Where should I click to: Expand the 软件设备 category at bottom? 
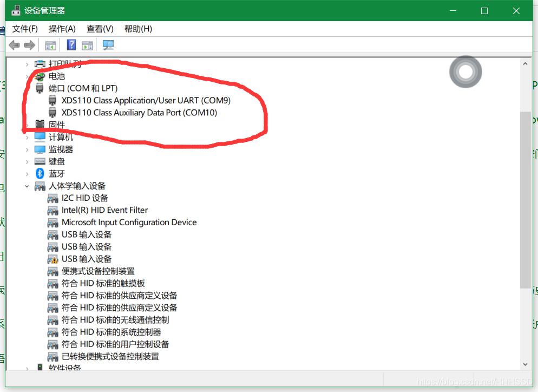coord(27,368)
